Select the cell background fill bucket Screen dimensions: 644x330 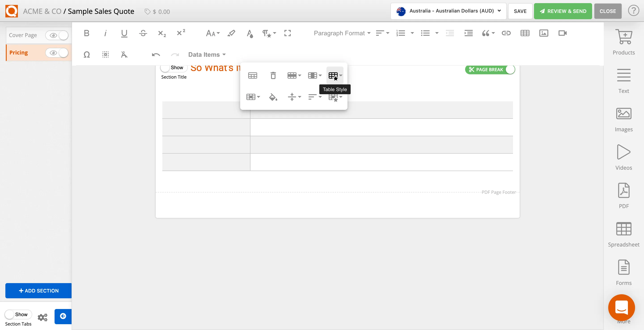pyautogui.click(x=273, y=97)
